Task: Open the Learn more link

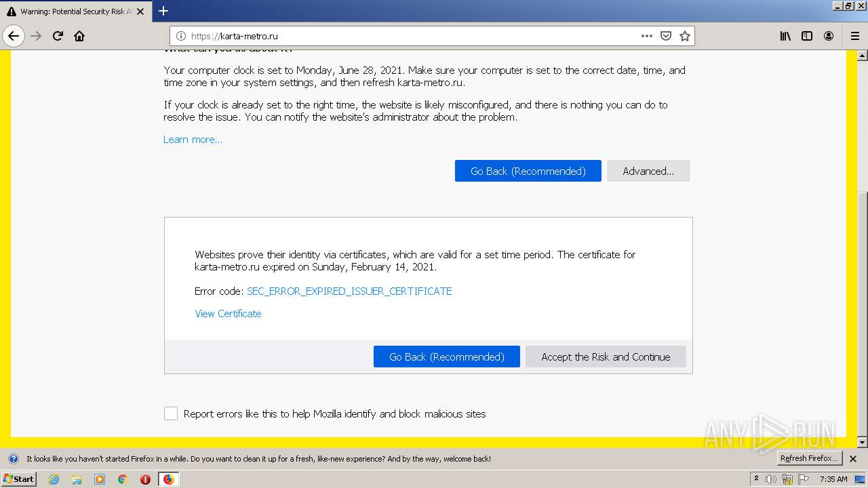Action: (x=193, y=140)
